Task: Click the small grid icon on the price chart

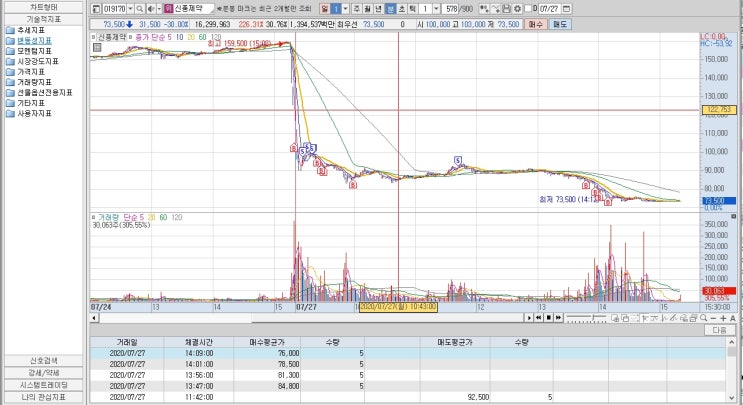Action: pyautogui.click(x=97, y=47)
